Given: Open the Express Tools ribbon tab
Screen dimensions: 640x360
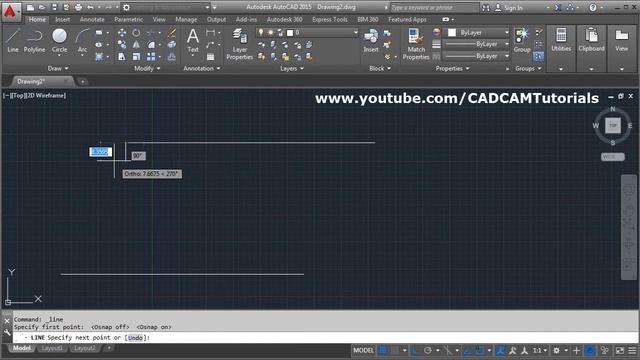Looking at the screenshot, I should click(x=330, y=19).
